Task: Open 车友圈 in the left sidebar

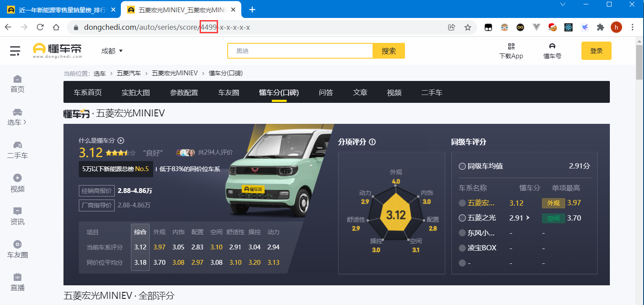Action: tap(18, 249)
